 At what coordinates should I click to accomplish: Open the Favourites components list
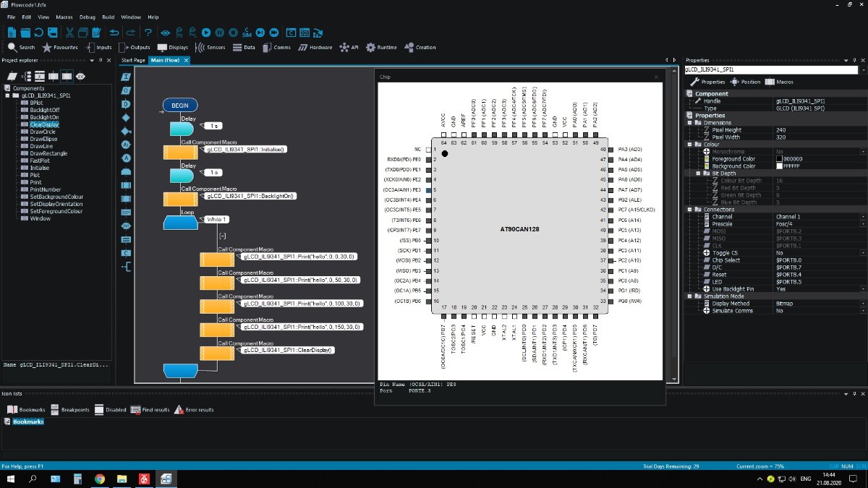[x=60, y=47]
